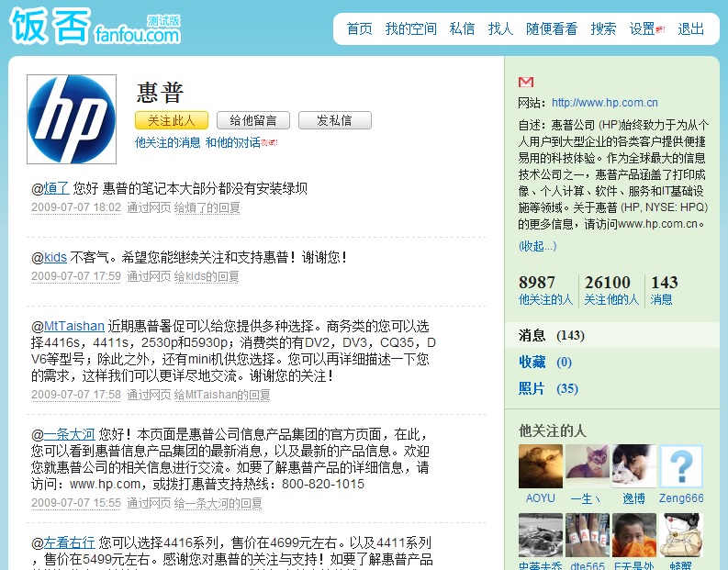Image resolution: width=728 pixels, height=570 pixels.
Task: Open 随便看看 in the navigation bar
Action: pyautogui.click(x=552, y=28)
